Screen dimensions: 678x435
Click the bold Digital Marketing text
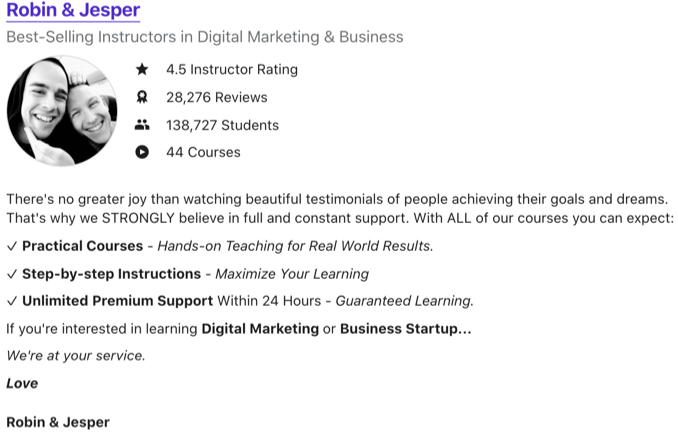[260, 329]
